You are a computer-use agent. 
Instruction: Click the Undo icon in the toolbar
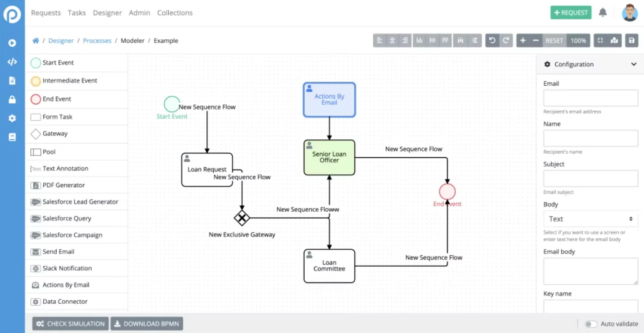[492, 40]
